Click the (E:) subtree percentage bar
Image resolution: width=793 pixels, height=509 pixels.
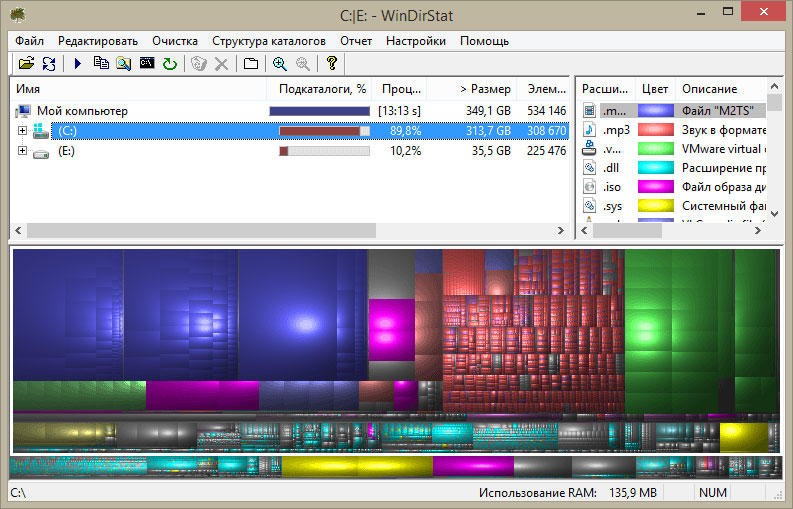click(x=324, y=151)
